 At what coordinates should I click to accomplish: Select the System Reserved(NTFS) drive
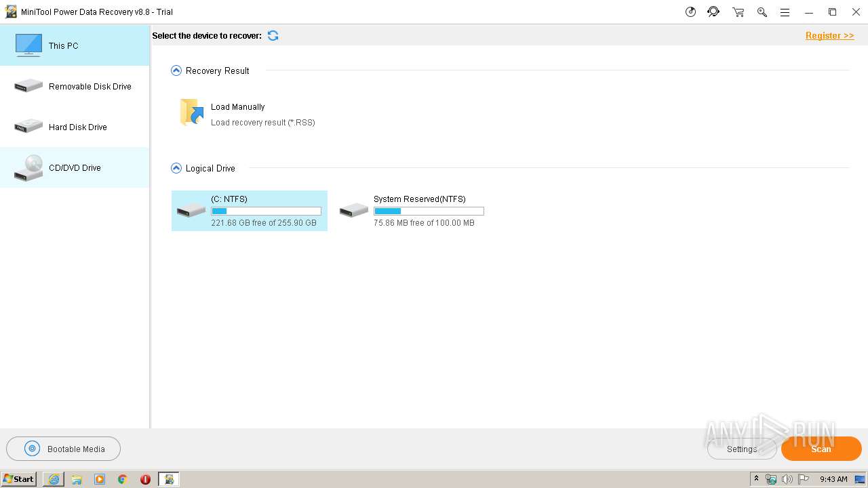[x=412, y=211]
